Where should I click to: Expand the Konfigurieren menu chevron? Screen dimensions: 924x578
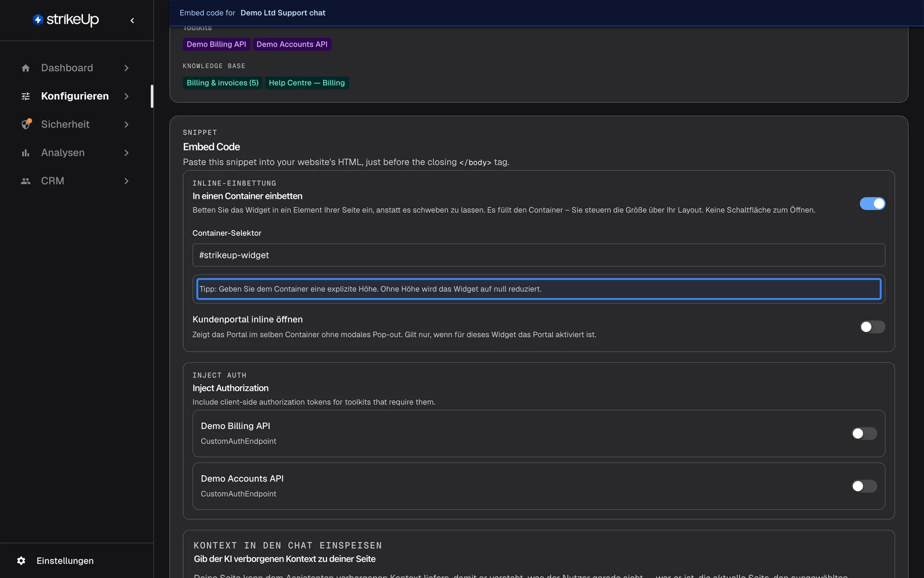click(126, 96)
